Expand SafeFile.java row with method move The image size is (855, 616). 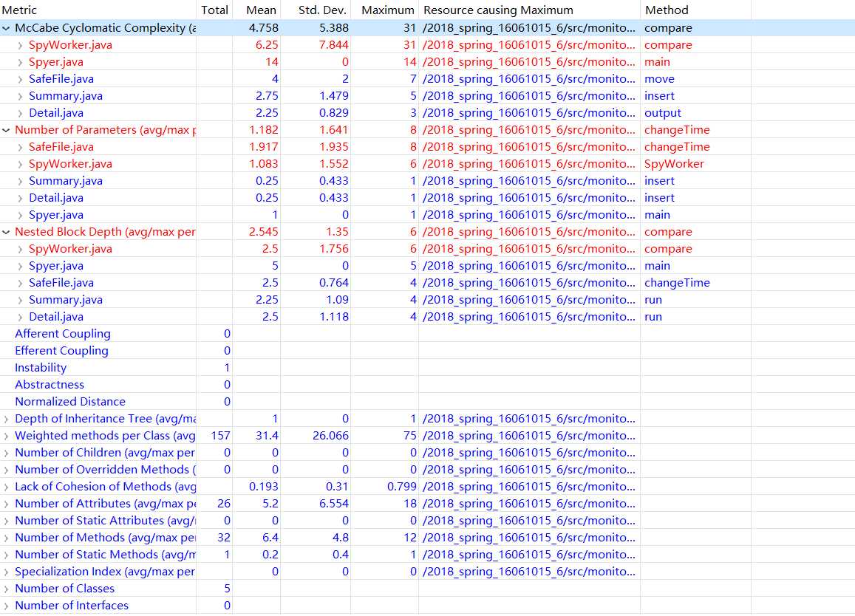(x=20, y=79)
